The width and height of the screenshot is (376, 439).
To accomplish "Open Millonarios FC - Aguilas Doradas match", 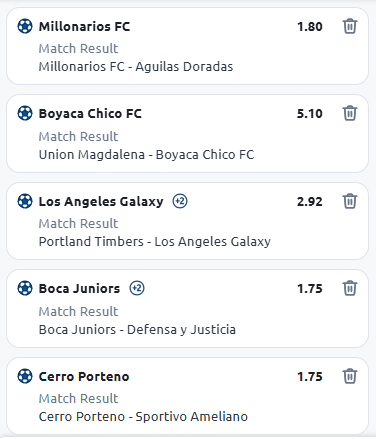I will 136,67.
